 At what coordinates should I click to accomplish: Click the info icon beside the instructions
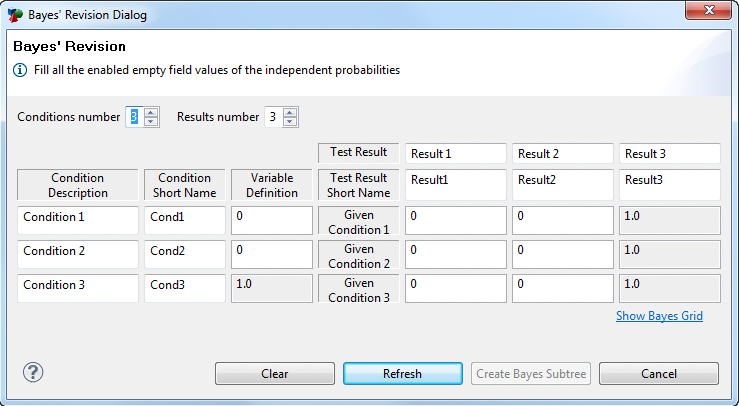pyautogui.click(x=20, y=70)
